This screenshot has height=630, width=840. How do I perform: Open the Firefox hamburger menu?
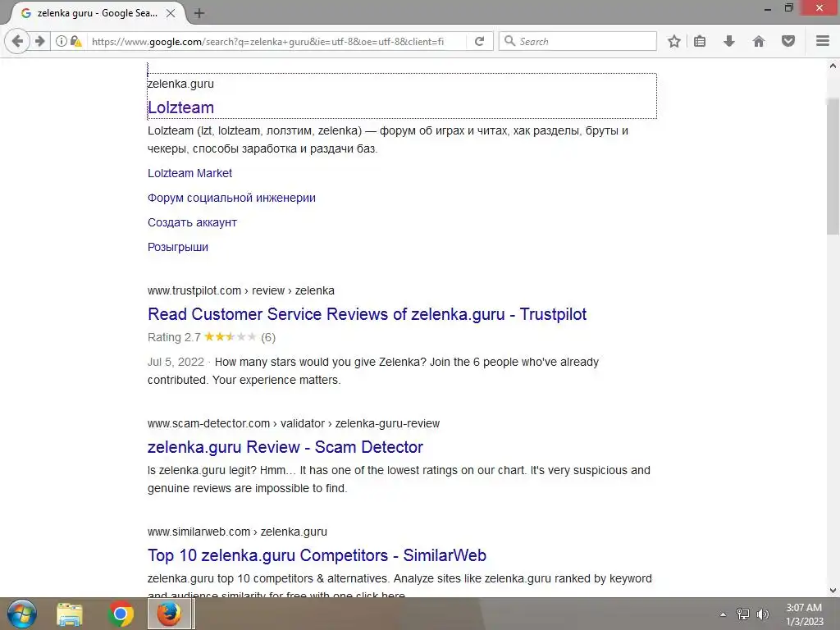click(x=823, y=41)
